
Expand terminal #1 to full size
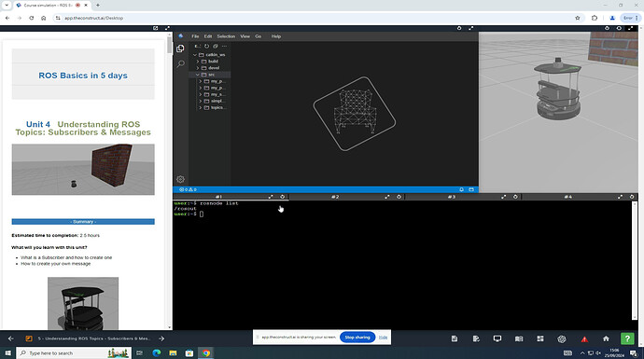271,197
